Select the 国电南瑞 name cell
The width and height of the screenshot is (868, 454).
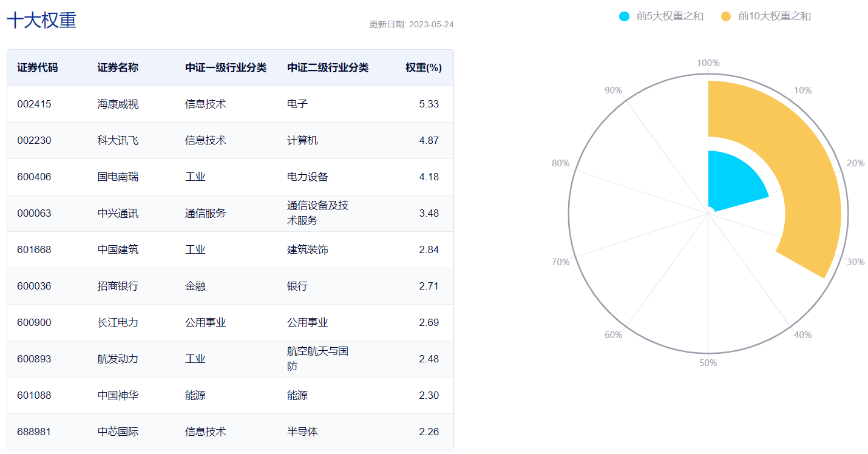coord(118,177)
